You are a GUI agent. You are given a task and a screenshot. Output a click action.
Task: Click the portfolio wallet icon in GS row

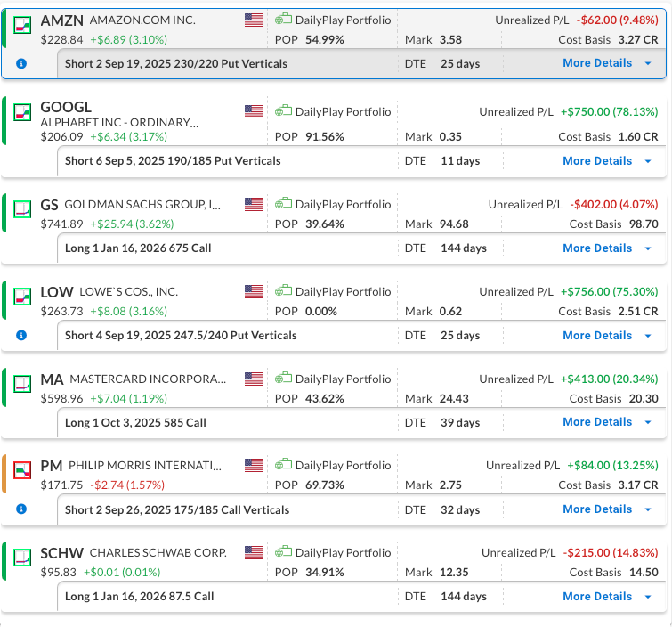[283, 204]
